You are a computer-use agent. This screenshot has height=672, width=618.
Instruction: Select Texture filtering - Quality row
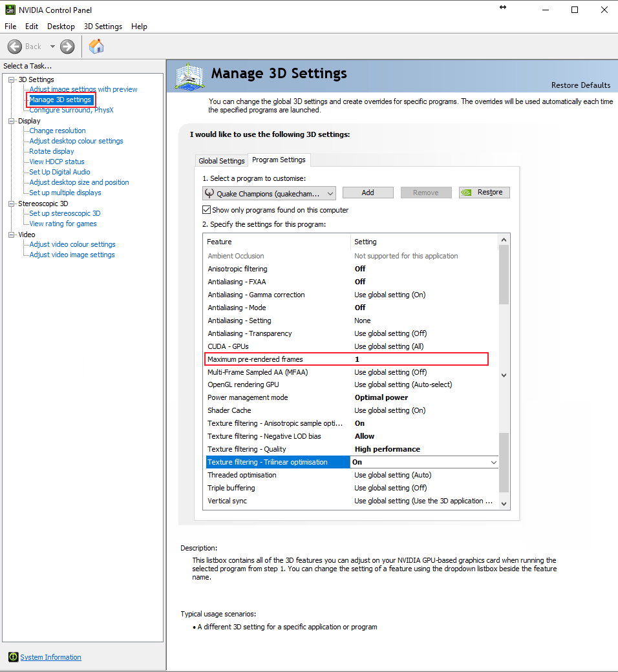[x=351, y=449]
